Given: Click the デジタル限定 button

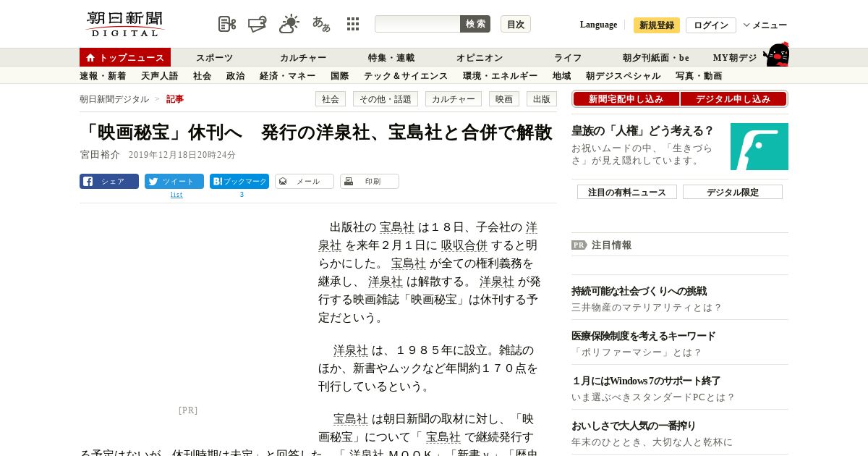Looking at the screenshot, I should (733, 192).
